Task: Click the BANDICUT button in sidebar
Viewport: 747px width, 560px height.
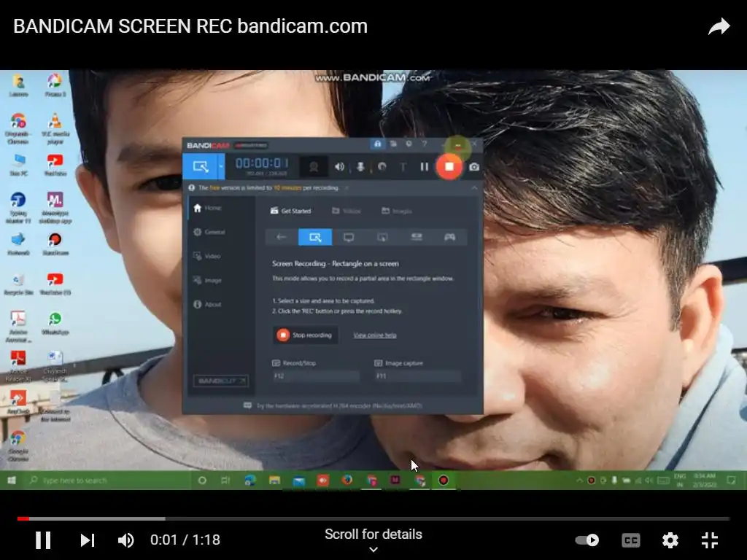Action: [x=220, y=381]
